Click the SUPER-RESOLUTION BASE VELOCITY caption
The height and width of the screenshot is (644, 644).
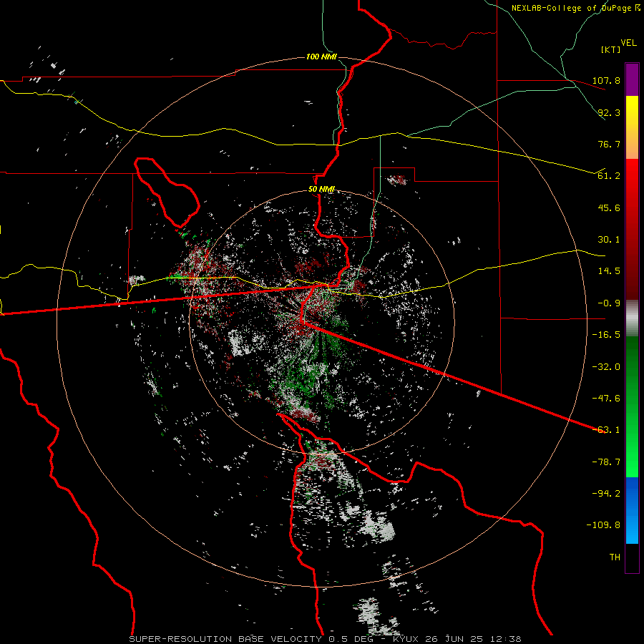pos(225,639)
